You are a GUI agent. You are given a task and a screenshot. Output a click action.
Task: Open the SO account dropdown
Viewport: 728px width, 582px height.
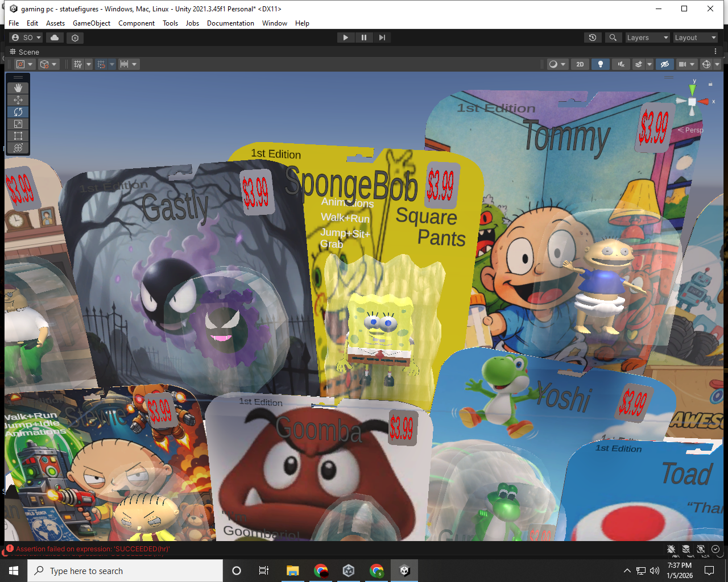26,38
